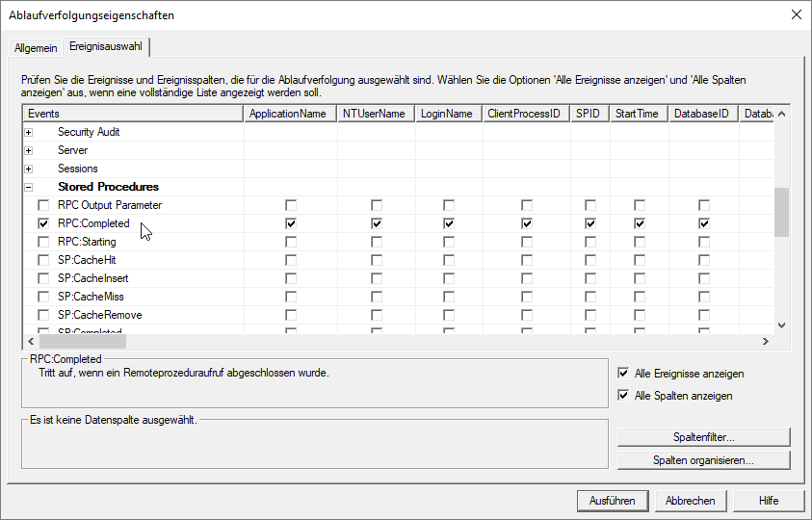Click the ApplicationName column header
The image size is (812, 520).
pos(287,114)
